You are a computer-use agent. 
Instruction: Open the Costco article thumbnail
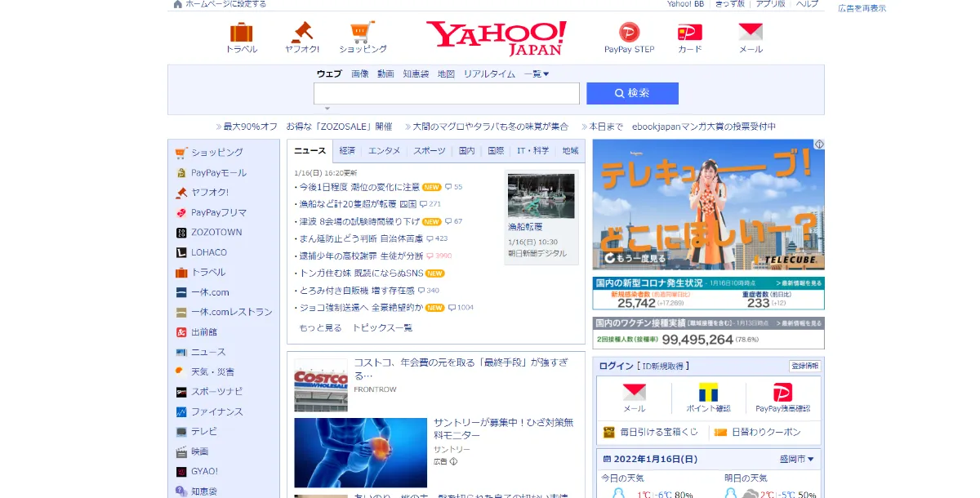pos(321,385)
